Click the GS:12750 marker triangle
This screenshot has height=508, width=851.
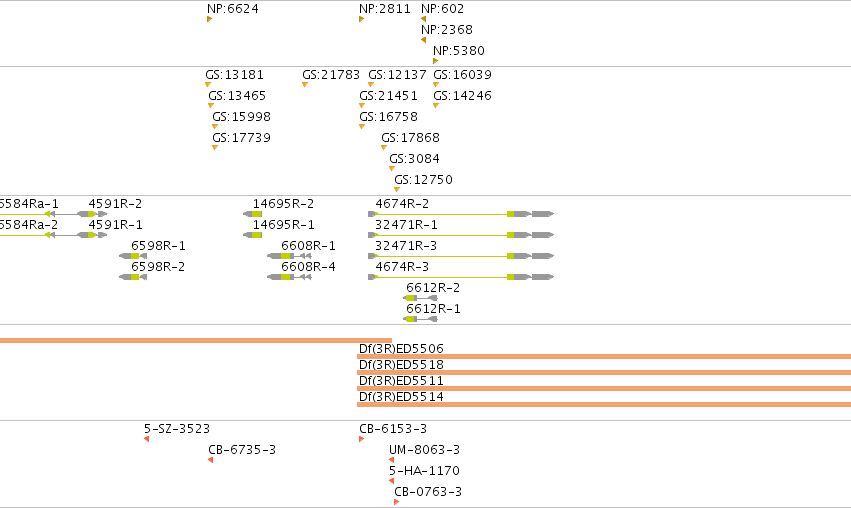[397, 190]
